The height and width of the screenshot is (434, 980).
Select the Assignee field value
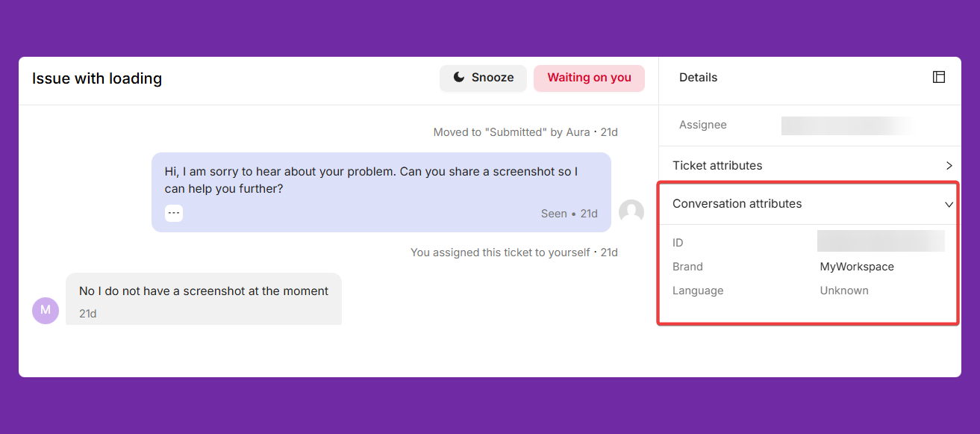click(849, 125)
